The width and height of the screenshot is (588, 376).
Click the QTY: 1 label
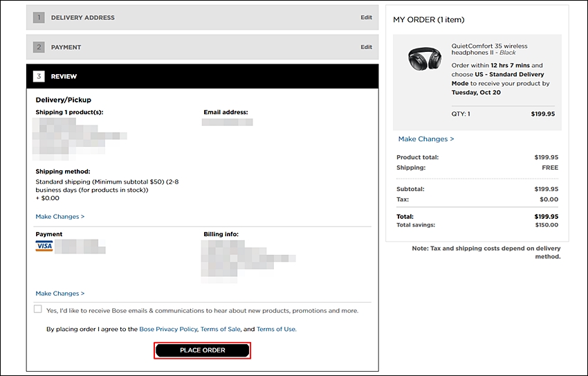click(461, 114)
